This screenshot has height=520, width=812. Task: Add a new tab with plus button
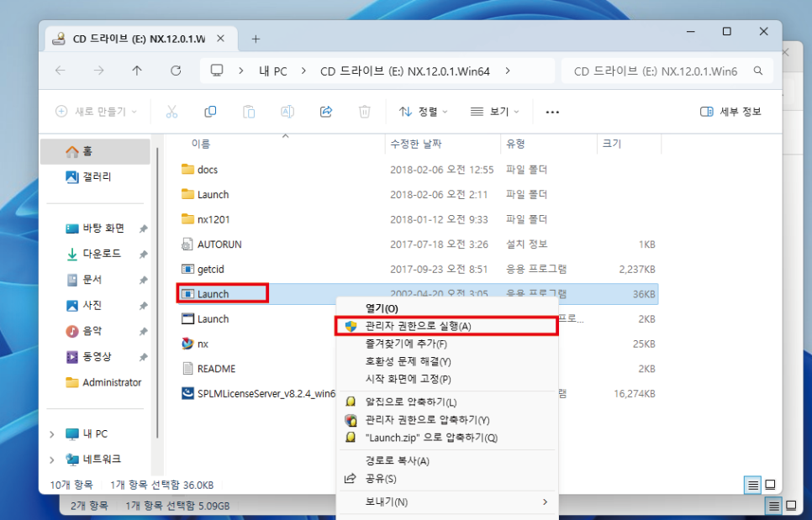[x=256, y=39]
